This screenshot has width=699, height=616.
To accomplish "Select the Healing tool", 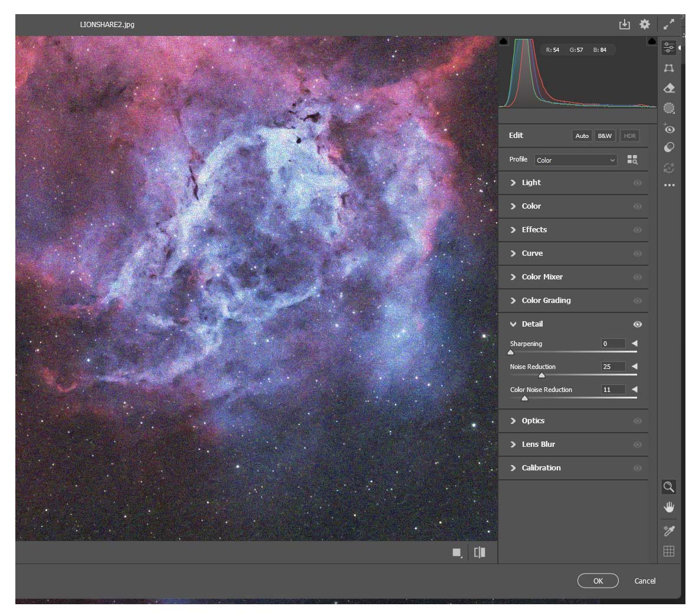I will pos(669,88).
